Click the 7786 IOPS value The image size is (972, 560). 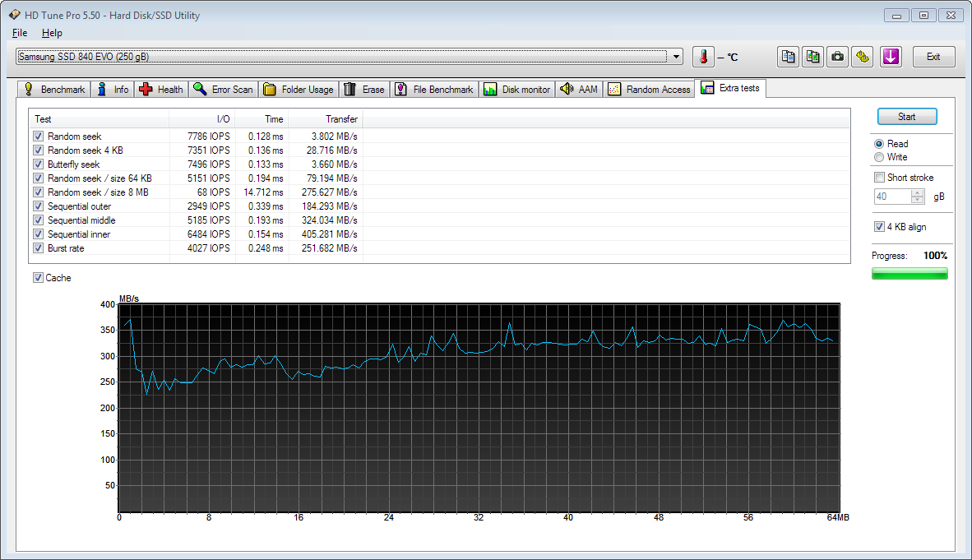208,137
